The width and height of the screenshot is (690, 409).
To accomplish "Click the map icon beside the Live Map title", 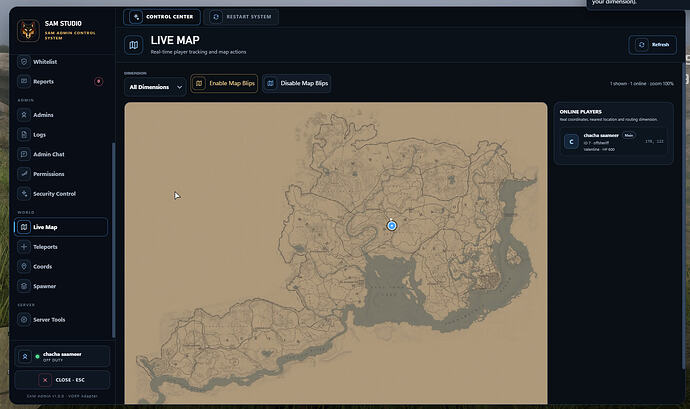I will (x=134, y=45).
